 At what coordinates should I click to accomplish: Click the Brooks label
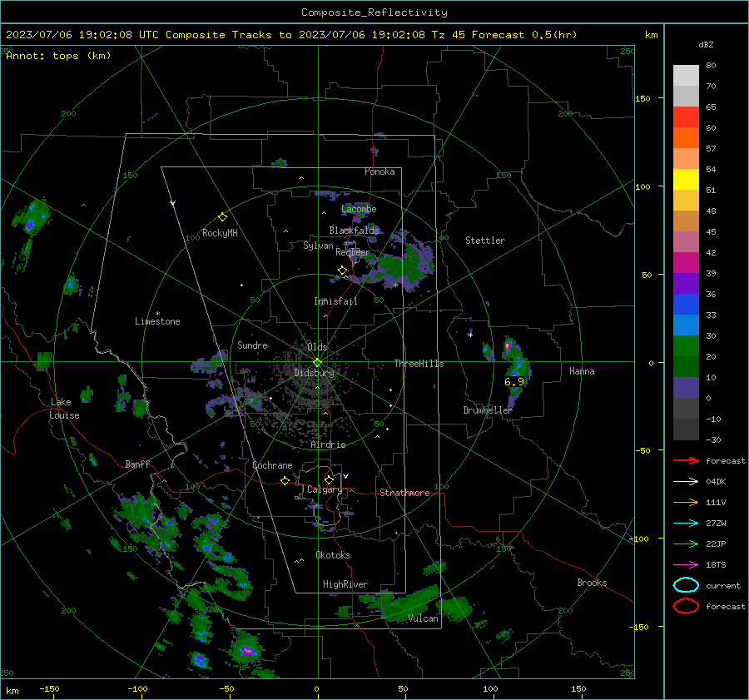(592, 583)
